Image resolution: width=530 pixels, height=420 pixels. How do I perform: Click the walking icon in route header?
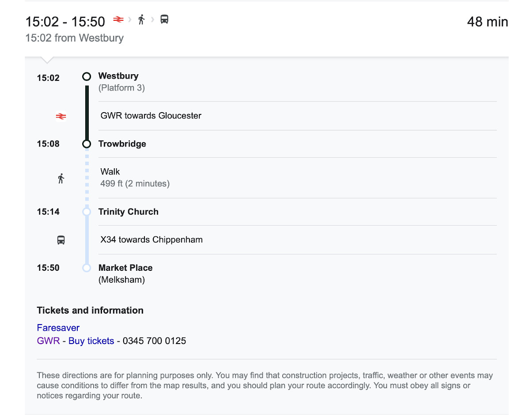141,19
